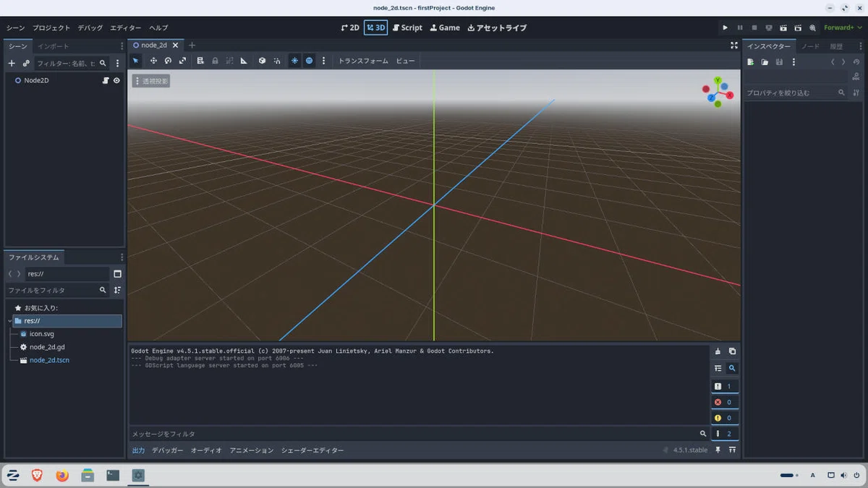Toggle error messages filter showing 0
Image resolution: width=868 pixels, height=488 pixels.
coord(725,402)
